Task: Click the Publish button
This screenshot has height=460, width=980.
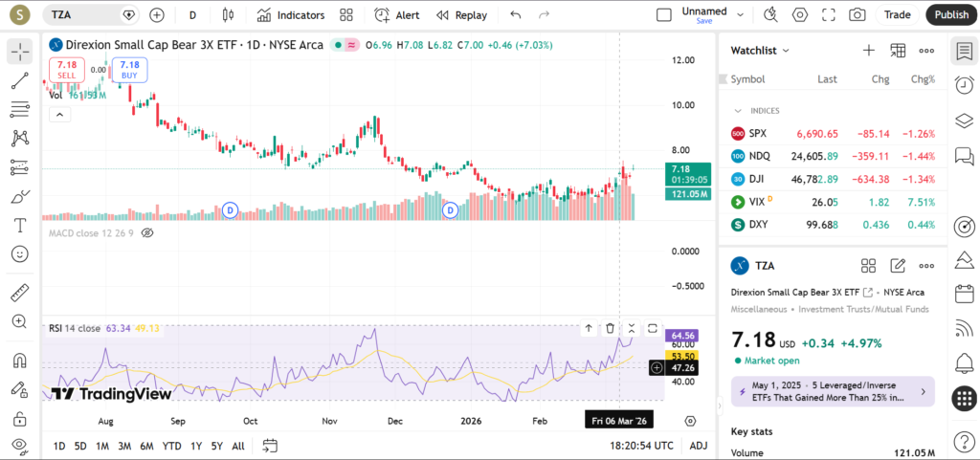Action: click(x=950, y=15)
